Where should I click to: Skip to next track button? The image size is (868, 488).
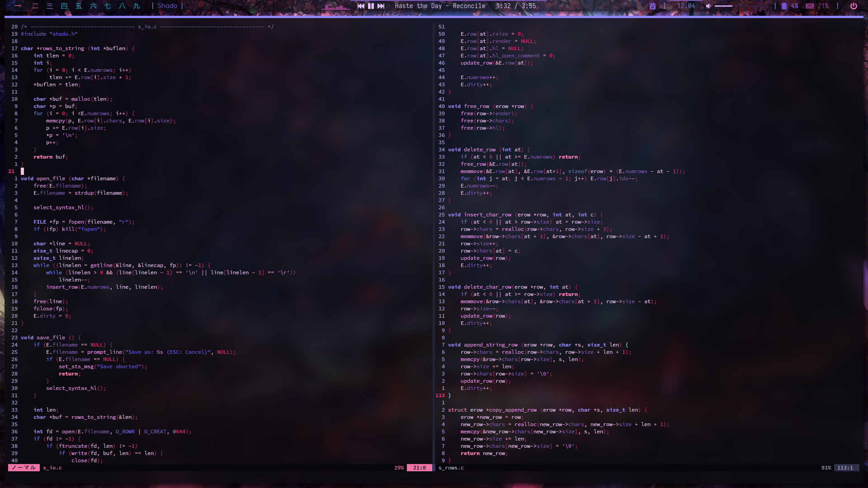[381, 6]
